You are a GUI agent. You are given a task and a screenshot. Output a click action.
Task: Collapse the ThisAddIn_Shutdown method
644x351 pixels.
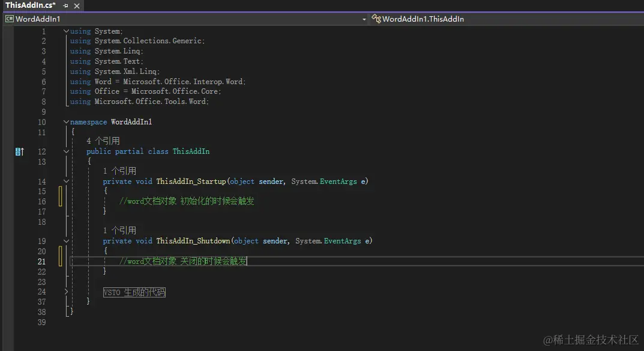(66, 241)
